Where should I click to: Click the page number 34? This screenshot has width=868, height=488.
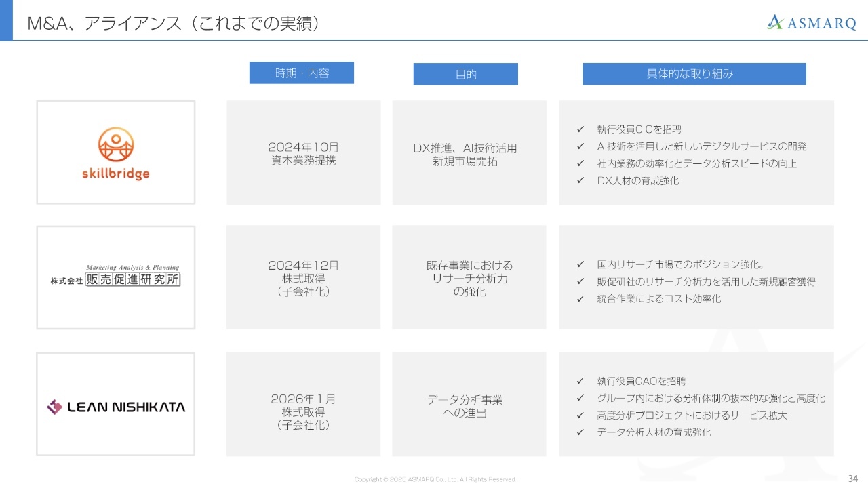[x=852, y=478]
